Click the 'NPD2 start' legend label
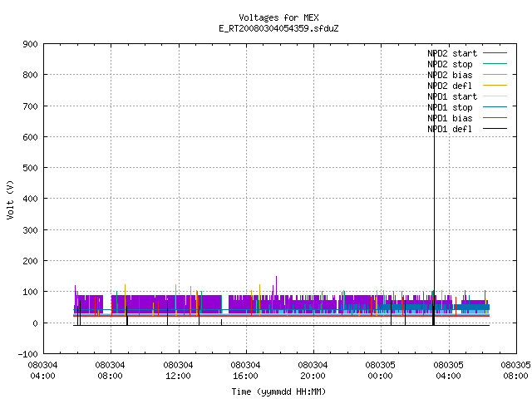Viewport: 532px width, 399px height. tap(452, 53)
